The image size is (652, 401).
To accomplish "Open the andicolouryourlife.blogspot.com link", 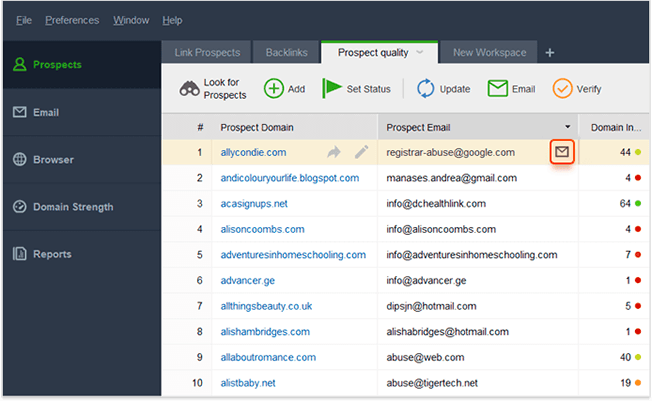I will 289,178.
